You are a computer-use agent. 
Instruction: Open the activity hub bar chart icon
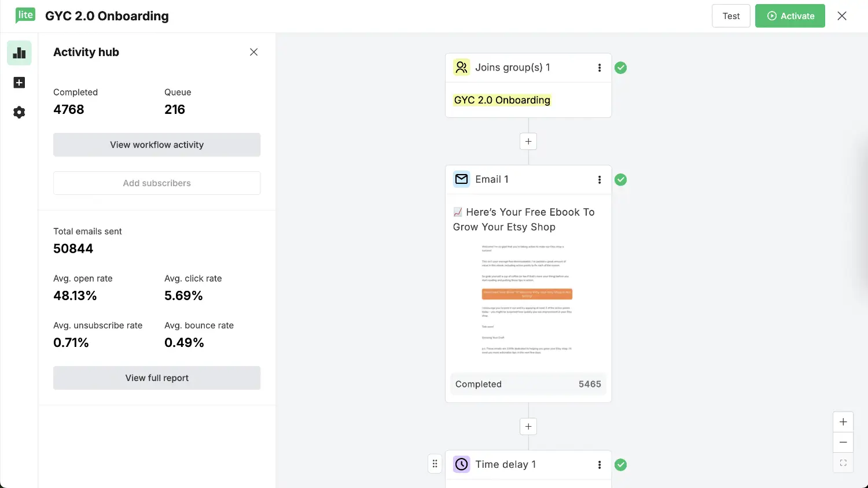click(x=19, y=53)
